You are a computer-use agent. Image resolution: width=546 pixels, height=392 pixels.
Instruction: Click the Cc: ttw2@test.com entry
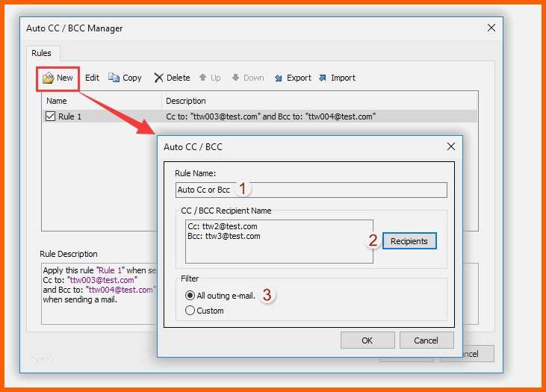(x=223, y=226)
